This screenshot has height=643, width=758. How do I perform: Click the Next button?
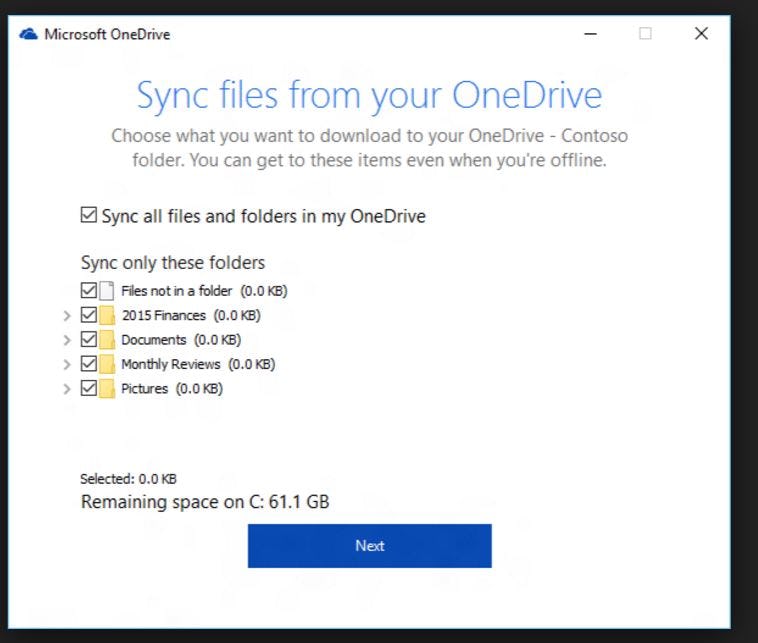370,546
